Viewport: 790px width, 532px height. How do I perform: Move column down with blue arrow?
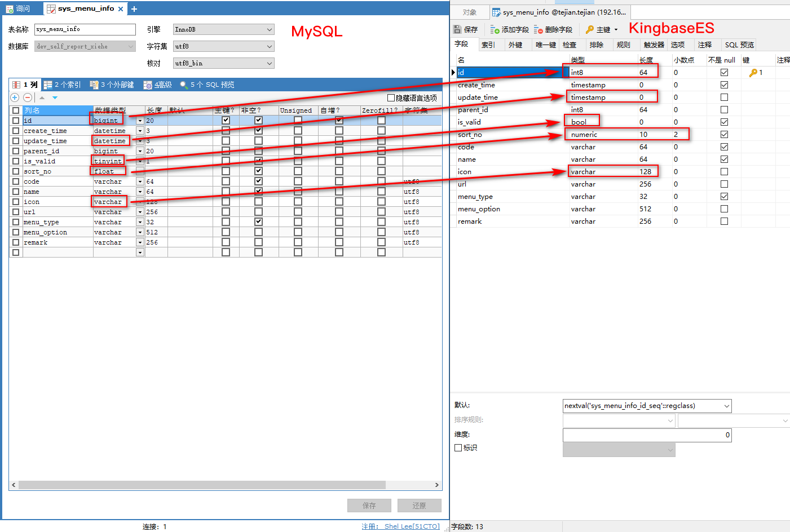coord(55,97)
